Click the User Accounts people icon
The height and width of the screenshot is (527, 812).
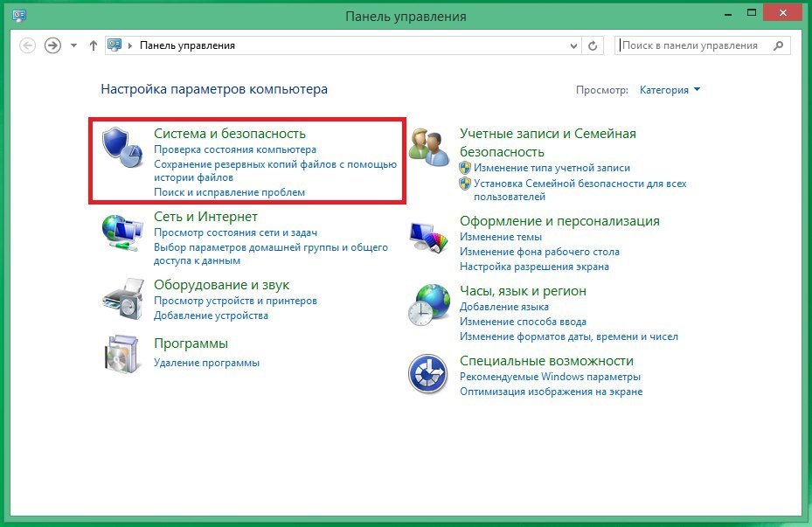point(428,148)
